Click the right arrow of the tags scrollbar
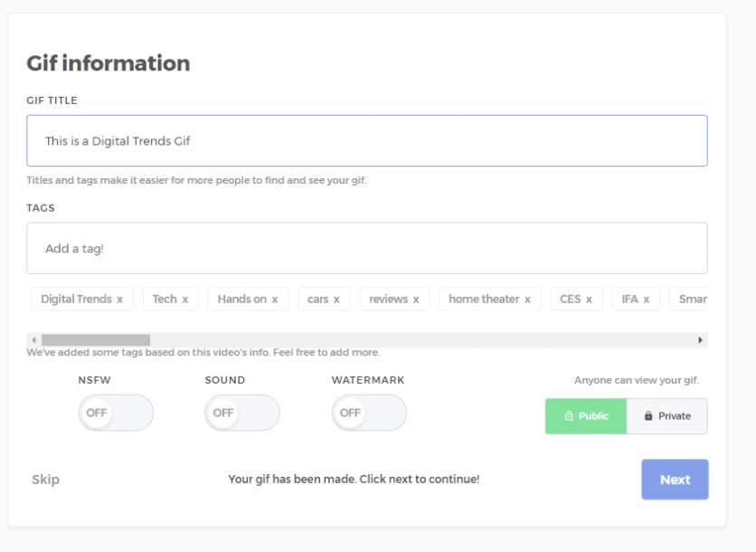Viewport: 756px width, 552px height. coord(701,340)
